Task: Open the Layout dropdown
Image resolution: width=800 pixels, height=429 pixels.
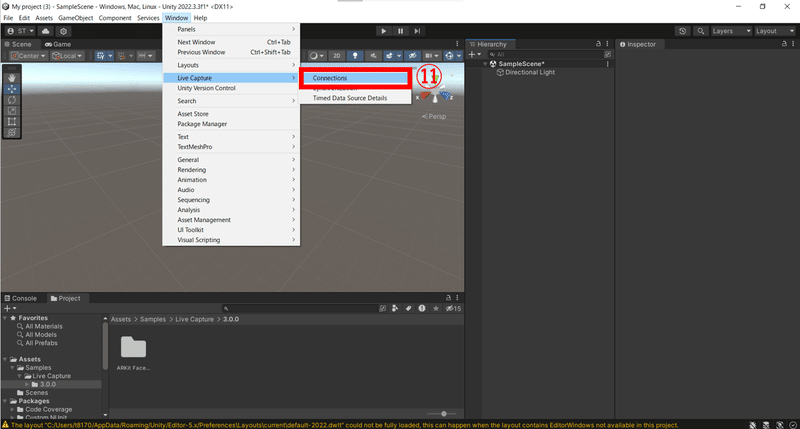Action: (x=774, y=31)
